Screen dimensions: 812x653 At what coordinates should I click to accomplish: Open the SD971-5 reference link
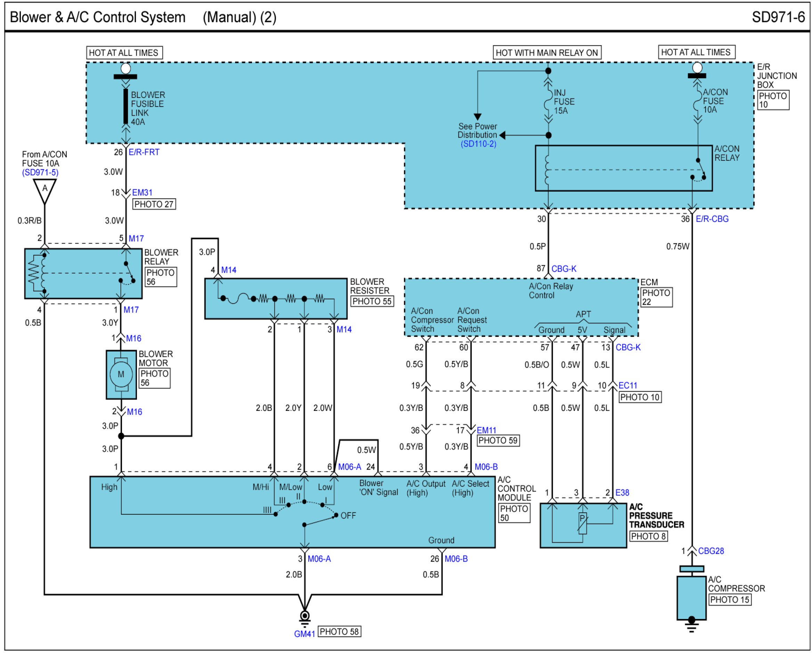click(40, 172)
